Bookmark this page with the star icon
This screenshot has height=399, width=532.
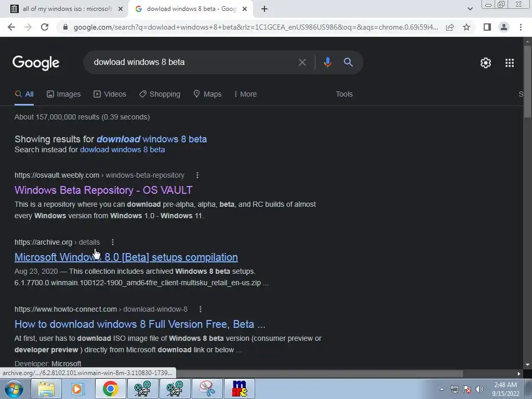[467, 27]
